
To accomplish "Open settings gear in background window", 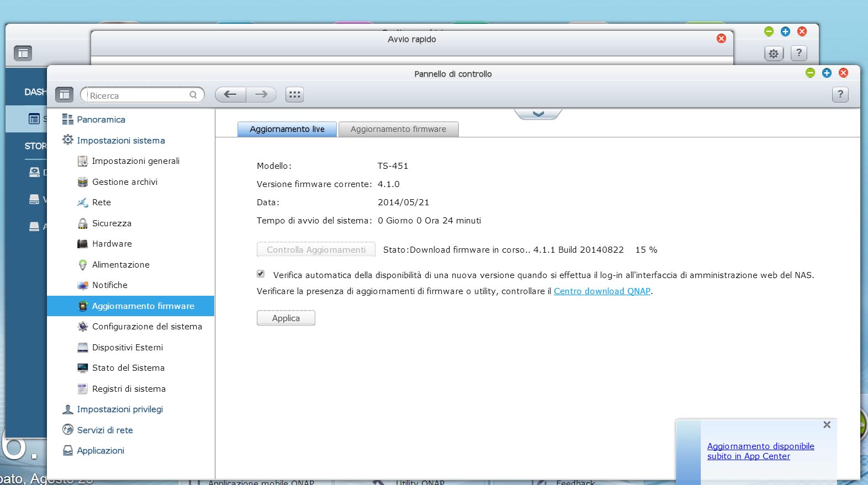I will click(774, 54).
